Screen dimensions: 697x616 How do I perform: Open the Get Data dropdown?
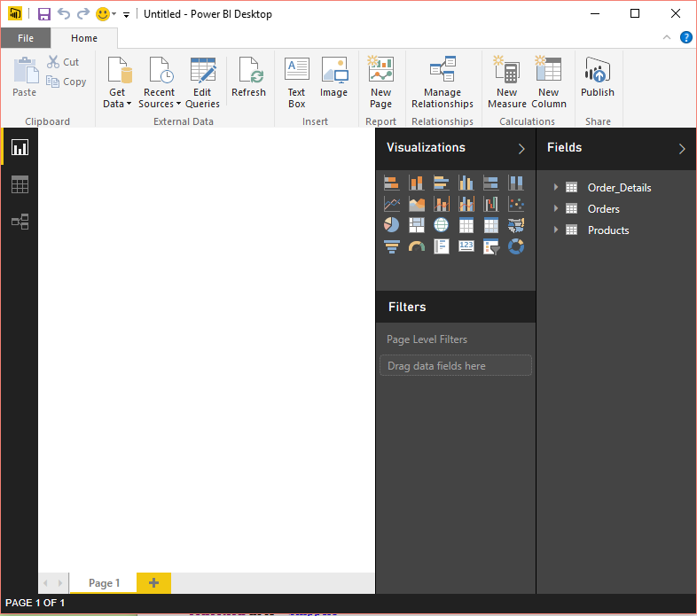click(x=117, y=82)
